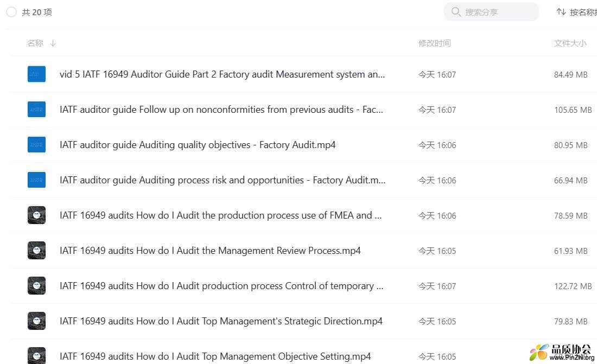Click thumbnail of Auditing process risk and opportunities

point(36,180)
